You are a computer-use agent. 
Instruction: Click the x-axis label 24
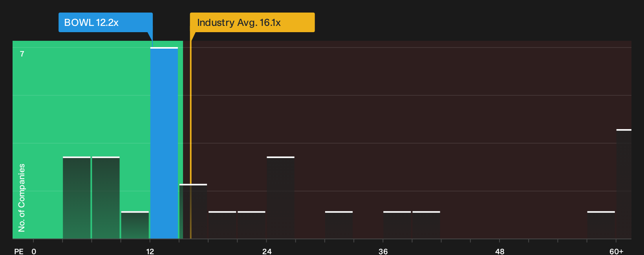(267, 251)
